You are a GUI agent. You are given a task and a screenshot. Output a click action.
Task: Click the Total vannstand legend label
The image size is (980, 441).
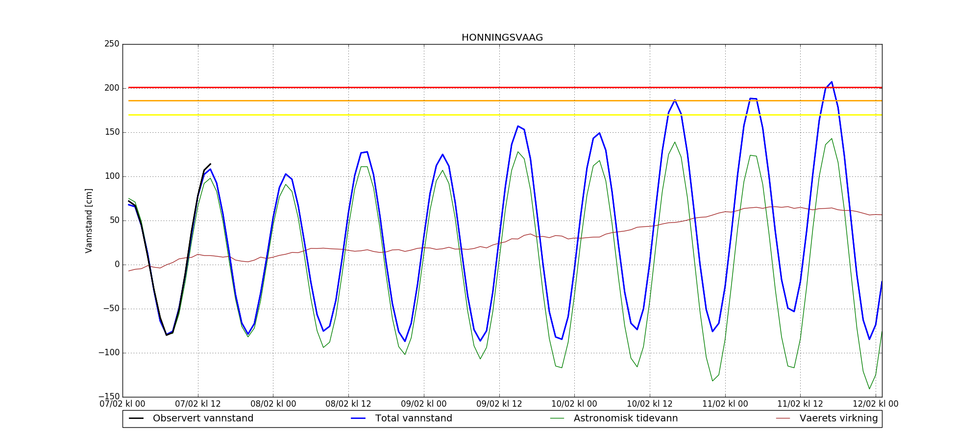[414, 418]
